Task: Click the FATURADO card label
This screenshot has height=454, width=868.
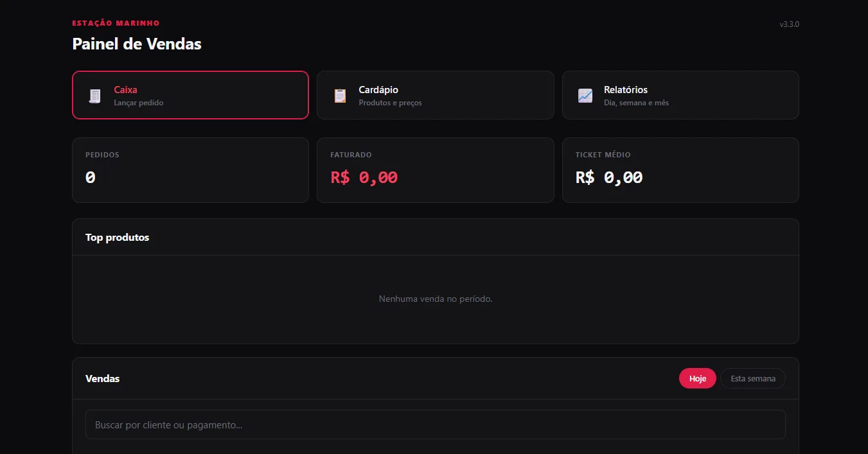Action: [x=351, y=155]
